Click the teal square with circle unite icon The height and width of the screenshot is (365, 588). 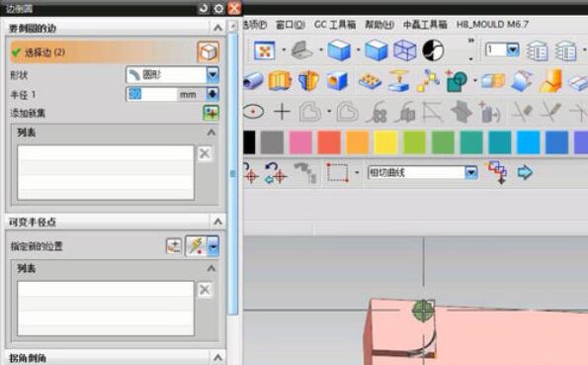[x=457, y=80]
